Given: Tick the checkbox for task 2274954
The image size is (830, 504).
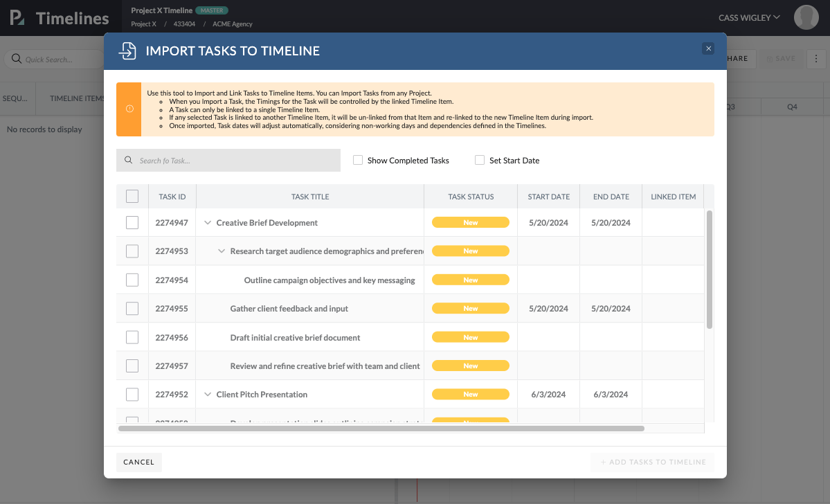Looking at the screenshot, I should click(132, 280).
